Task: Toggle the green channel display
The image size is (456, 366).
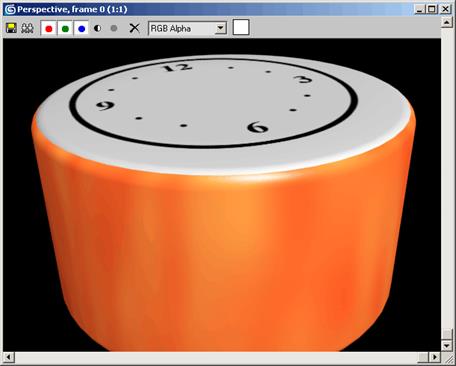Action: click(65, 28)
